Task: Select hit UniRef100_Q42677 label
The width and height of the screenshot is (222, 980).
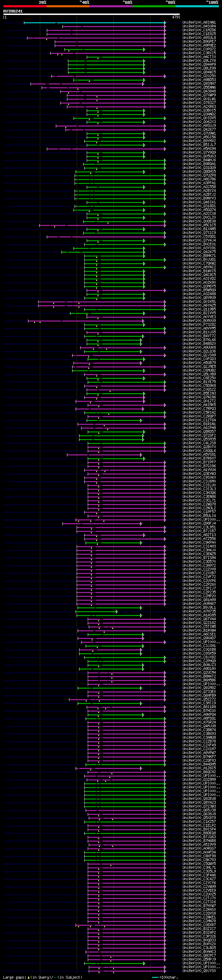Action: point(199,130)
